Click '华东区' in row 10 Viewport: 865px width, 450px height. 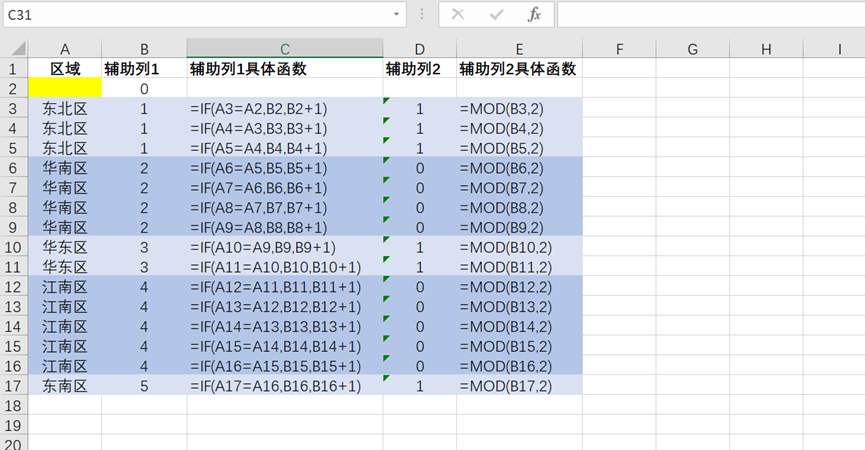point(65,247)
